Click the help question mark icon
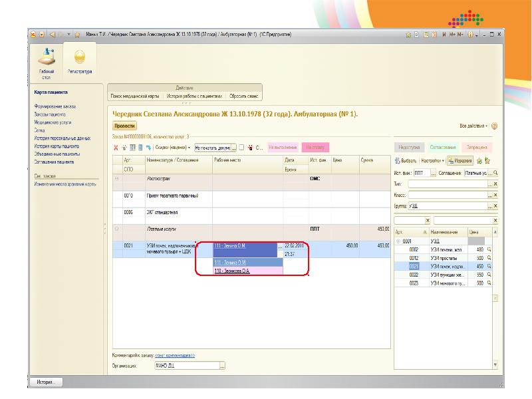The image size is (532, 399). point(494,126)
